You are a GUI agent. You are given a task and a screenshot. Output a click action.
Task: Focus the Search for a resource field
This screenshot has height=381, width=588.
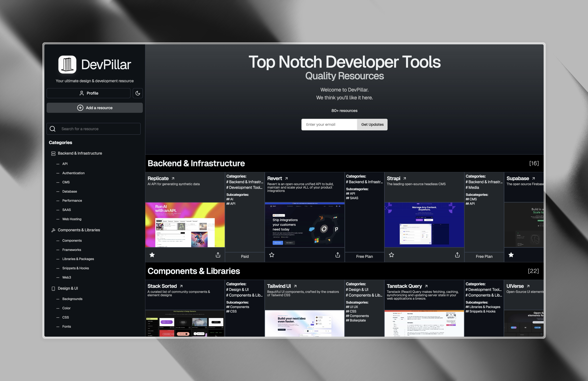pyautogui.click(x=94, y=129)
